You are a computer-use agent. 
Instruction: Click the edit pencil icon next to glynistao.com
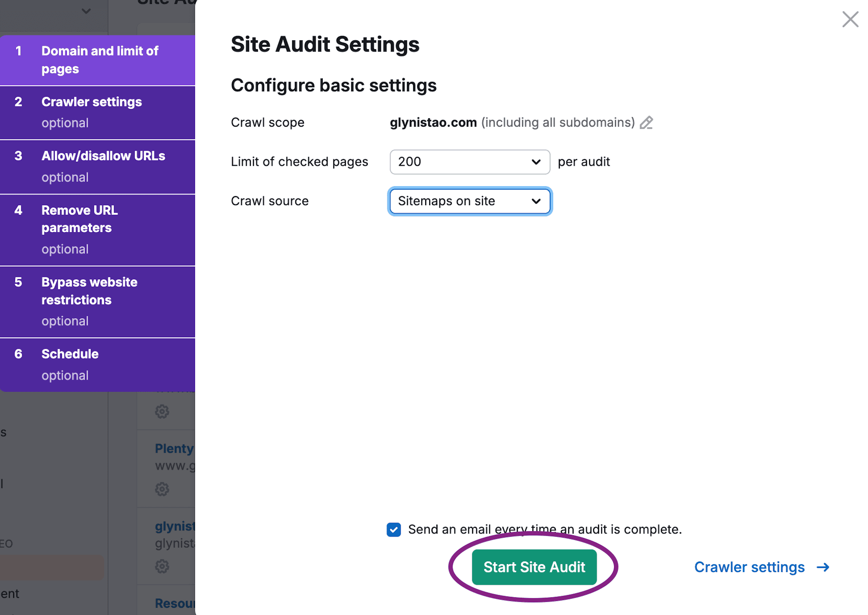[645, 122]
